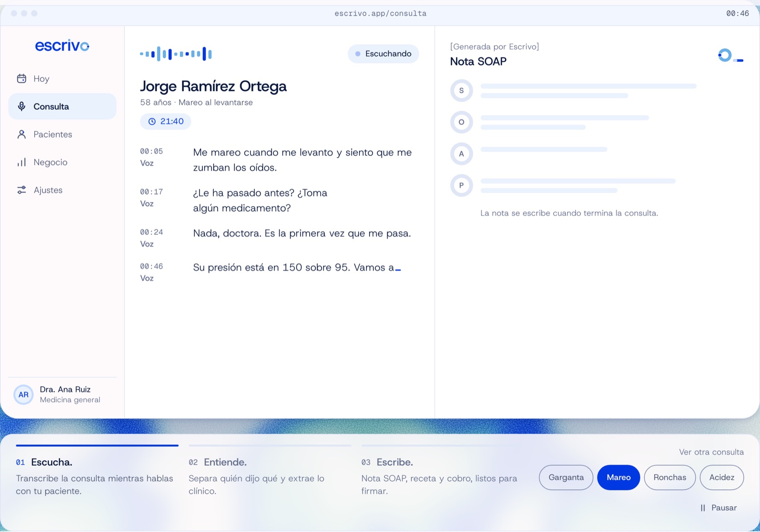This screenshot has height=532, width=760.
Task: Open the Hoy section
Action: tap(62, 79)
